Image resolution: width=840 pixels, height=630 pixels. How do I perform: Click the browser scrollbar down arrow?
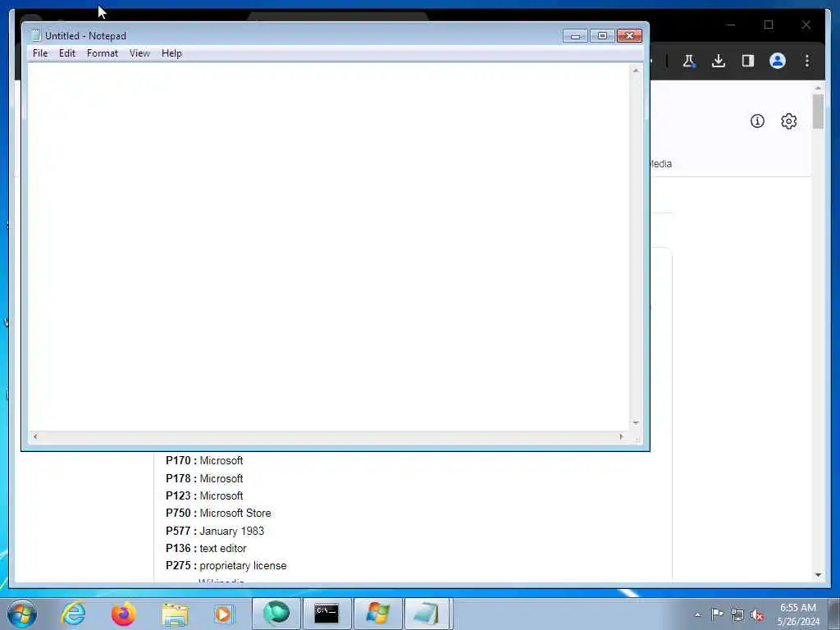[x=818, y=575]
